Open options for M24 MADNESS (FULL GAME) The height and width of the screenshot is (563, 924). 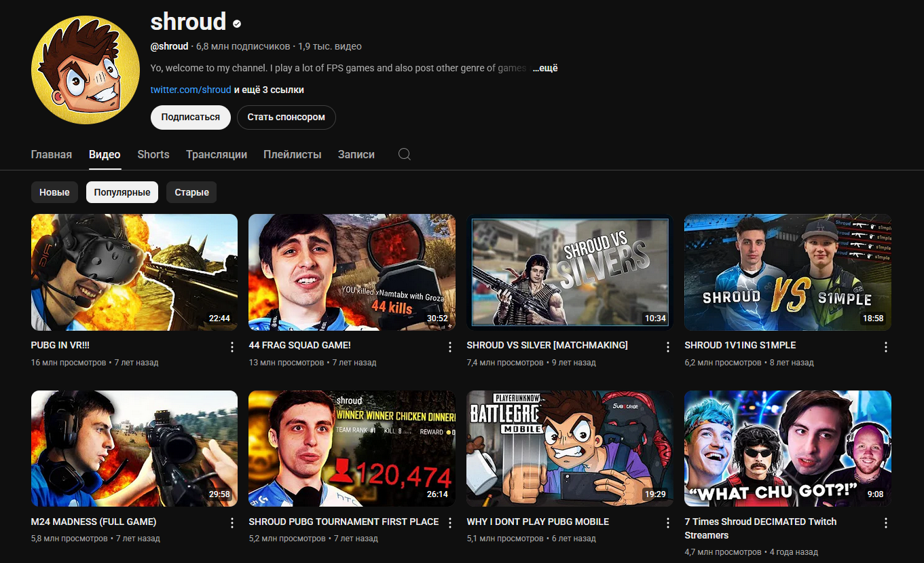tap(232, 523)
